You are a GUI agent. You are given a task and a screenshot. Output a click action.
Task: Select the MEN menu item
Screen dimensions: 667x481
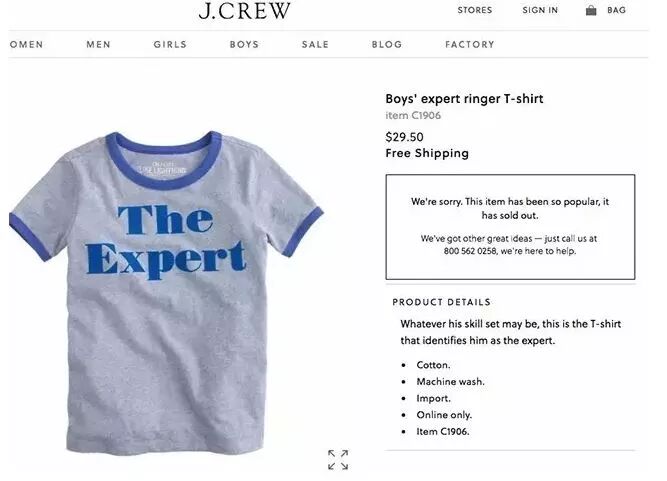(98, 44)
